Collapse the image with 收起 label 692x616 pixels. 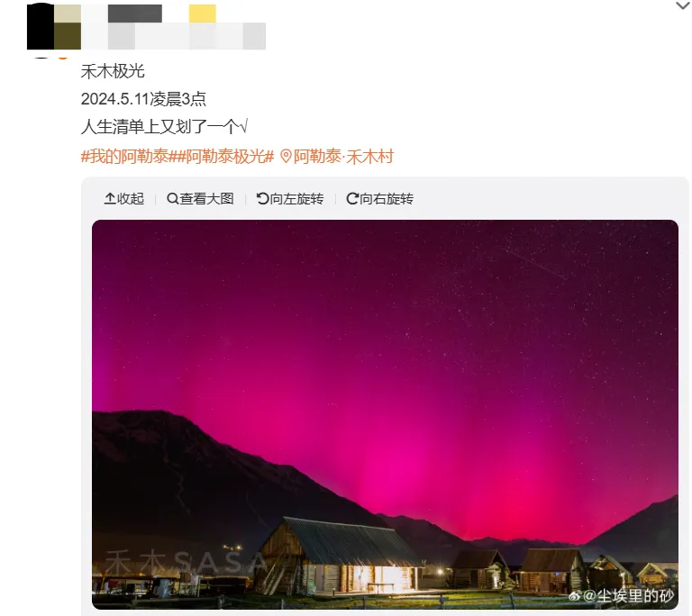[x=124, y=198]
